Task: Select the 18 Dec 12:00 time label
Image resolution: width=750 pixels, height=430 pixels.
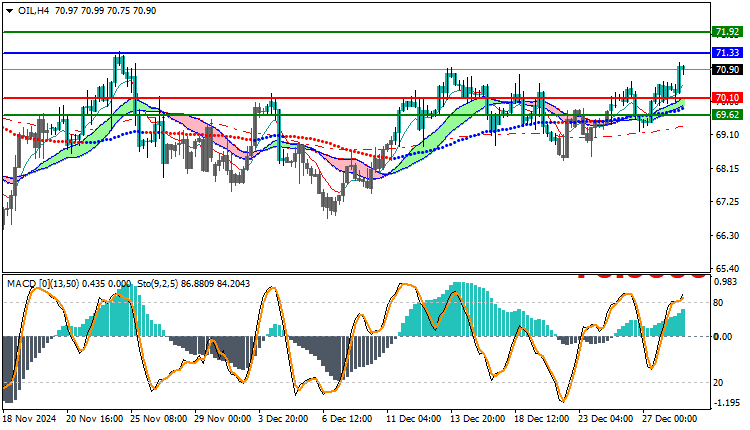Action: point(542,419)
